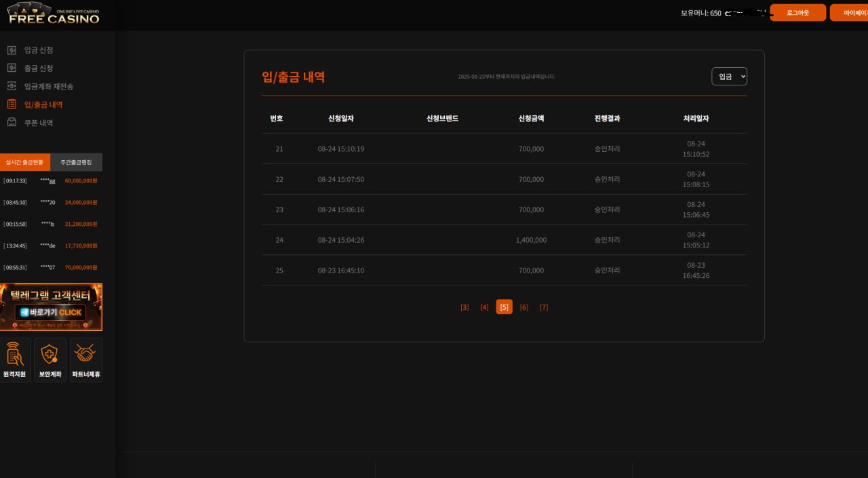Open the 원격지원 remote support icon
Image resolution: width=868 pixels, height=478 pixels.
click(14, 359)
